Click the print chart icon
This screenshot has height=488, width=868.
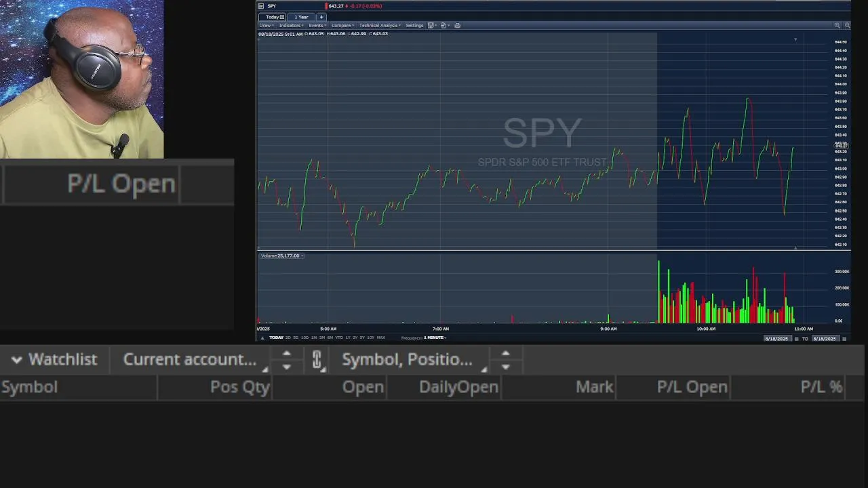pos(458,26)
